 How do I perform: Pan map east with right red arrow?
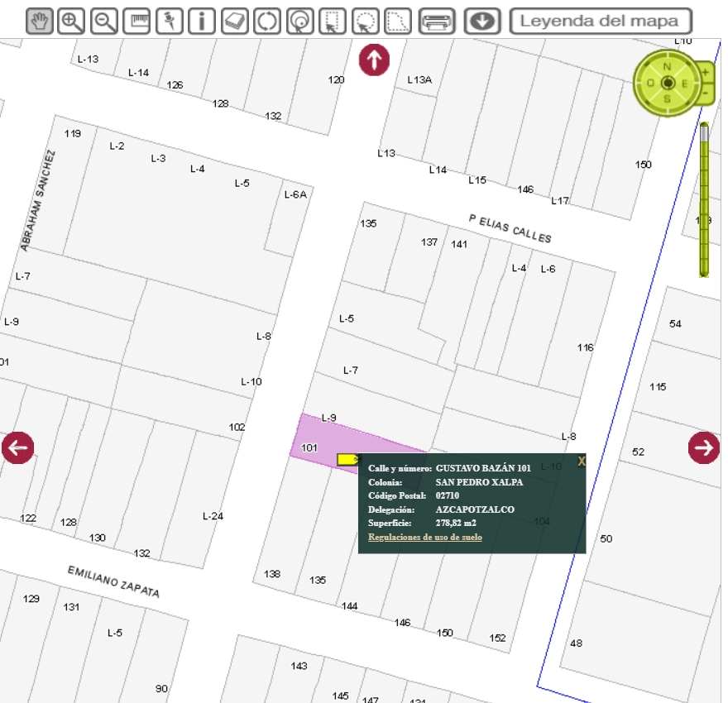(704, 447)
